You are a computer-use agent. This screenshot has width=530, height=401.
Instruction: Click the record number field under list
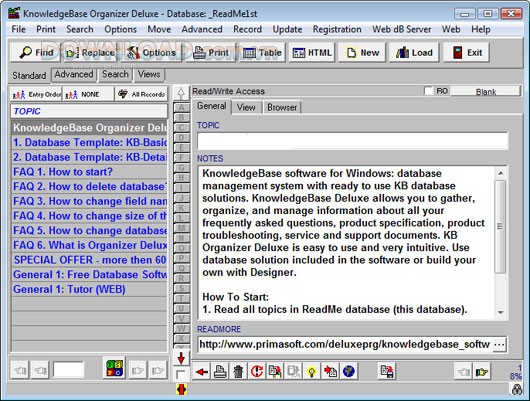[68, 370]
